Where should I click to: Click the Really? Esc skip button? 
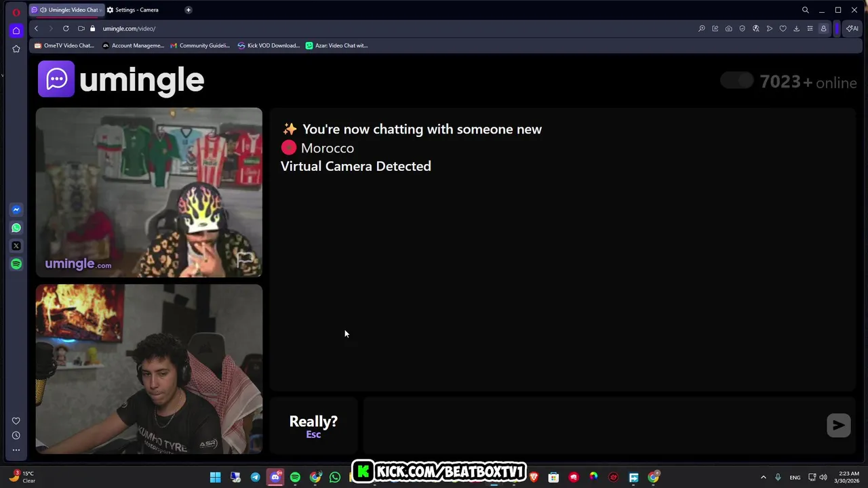click(313, 426)
